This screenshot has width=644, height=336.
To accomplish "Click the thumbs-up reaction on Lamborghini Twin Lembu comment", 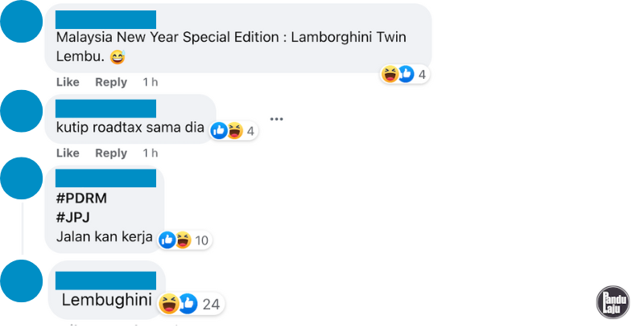I will click(406, 75).
